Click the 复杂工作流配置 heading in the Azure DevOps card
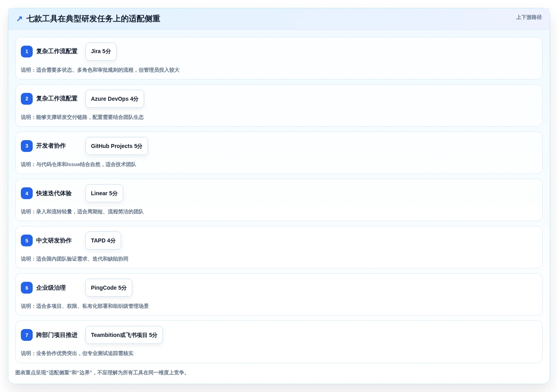Viewport: 558px width, 392px height. 57,99
